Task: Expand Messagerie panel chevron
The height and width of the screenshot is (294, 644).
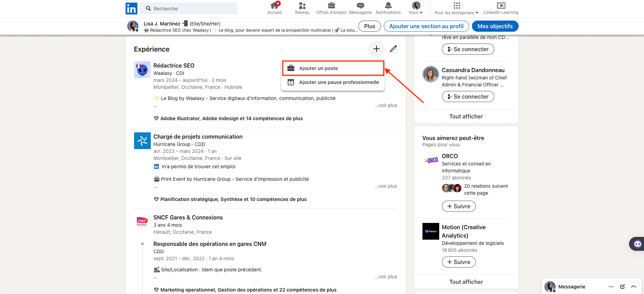Action: 634,287
